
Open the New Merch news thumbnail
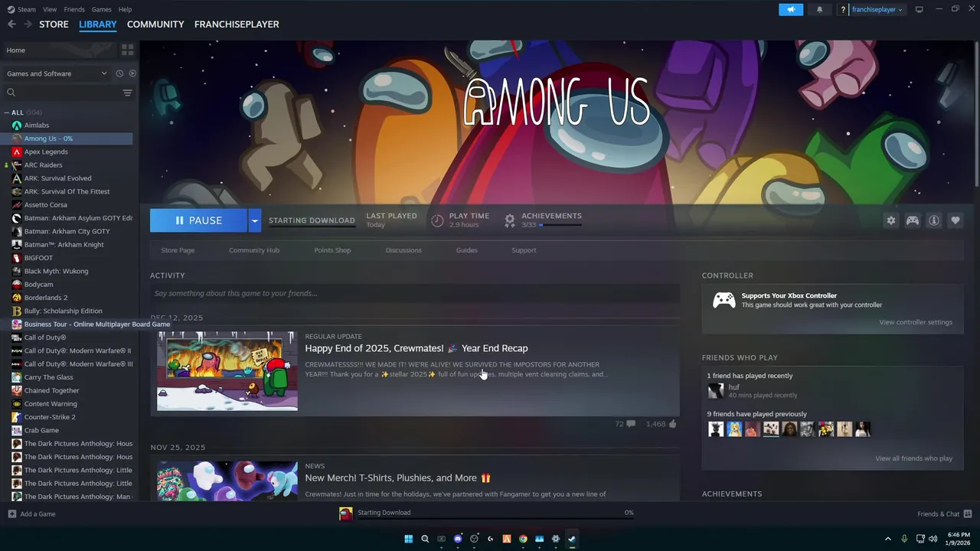pos(227,481)
